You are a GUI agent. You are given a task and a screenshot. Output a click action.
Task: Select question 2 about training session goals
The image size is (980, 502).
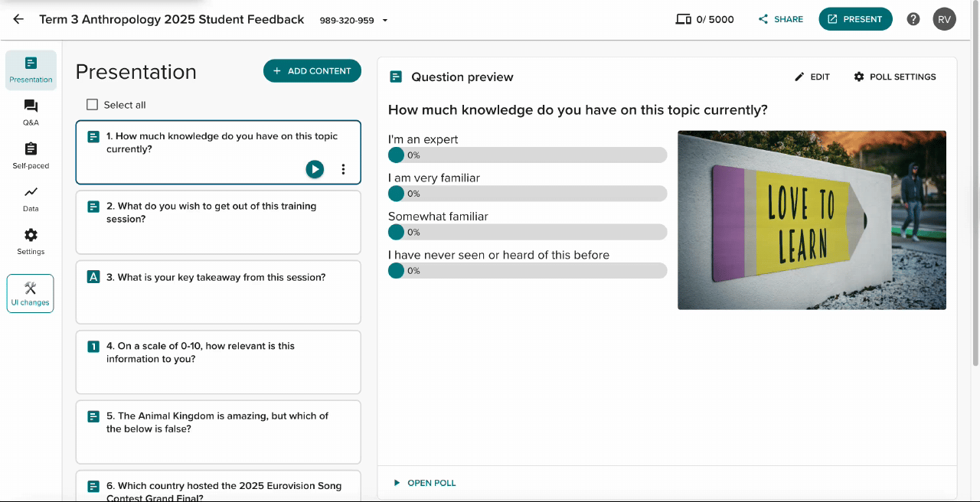pos(218,222)
